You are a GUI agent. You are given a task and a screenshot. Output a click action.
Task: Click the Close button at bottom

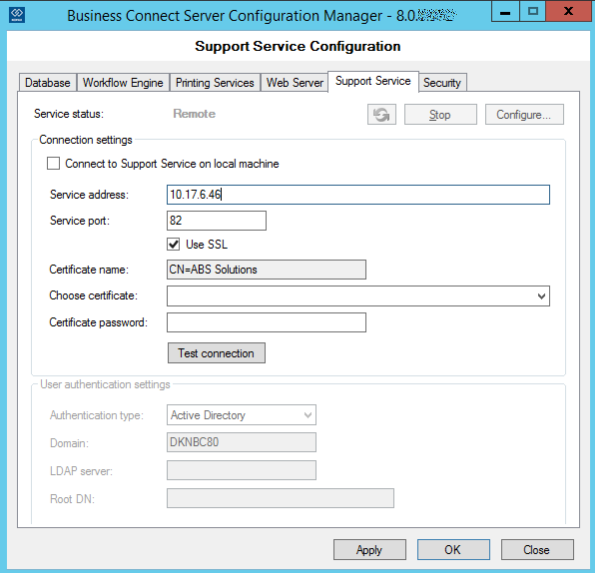click(x=537, y=549)
